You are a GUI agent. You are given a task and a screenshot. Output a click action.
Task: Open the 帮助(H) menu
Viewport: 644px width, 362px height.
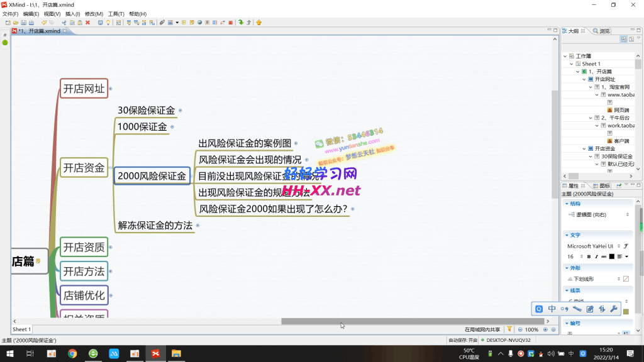(138, 14)
